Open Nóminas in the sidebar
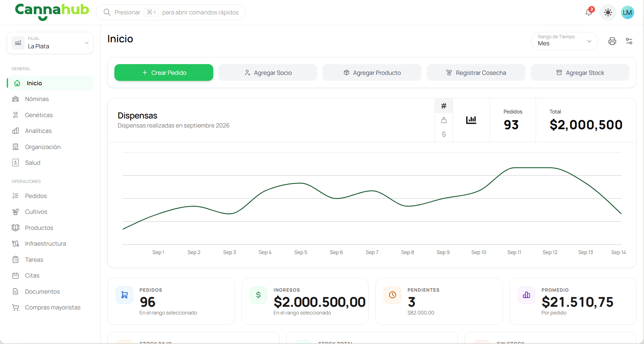 pos(50,99)
